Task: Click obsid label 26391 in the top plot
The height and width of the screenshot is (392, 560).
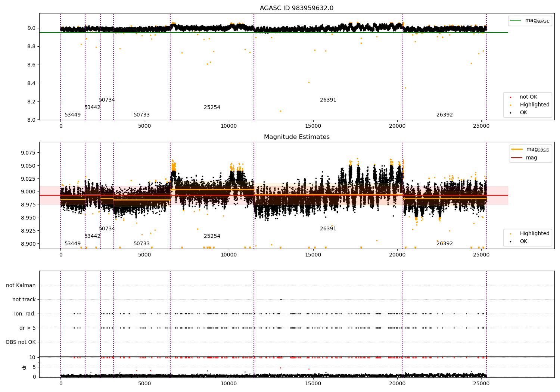Action: click(x=328, y=100)
